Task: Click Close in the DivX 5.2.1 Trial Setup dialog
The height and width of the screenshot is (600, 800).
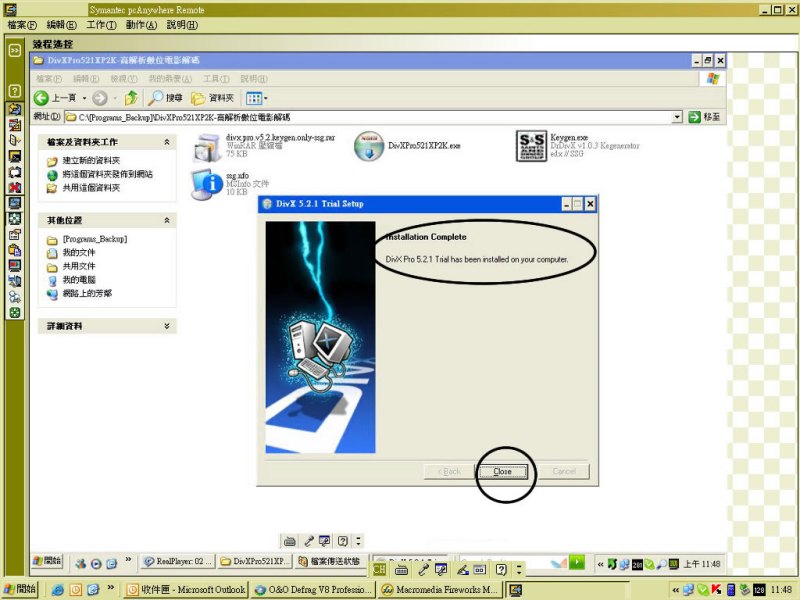Action: coord(503,471)
